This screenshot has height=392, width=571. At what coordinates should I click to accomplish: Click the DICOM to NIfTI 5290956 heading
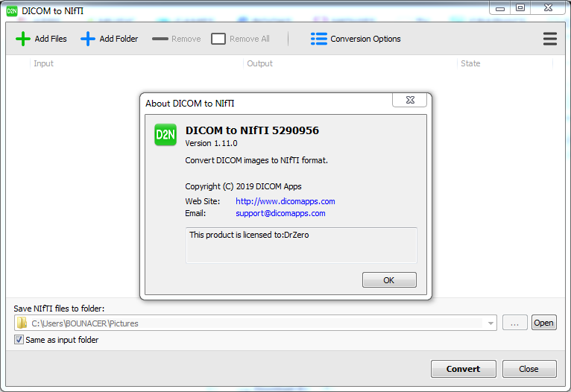[252, 130]
